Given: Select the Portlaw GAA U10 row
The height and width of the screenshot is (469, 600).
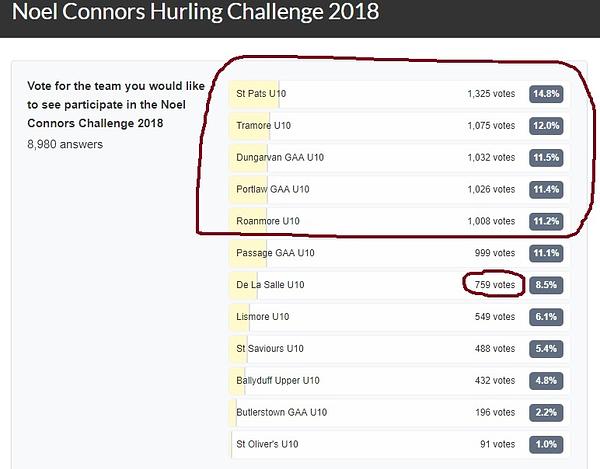Looking at the screenshot, I should tap(399, 189).
